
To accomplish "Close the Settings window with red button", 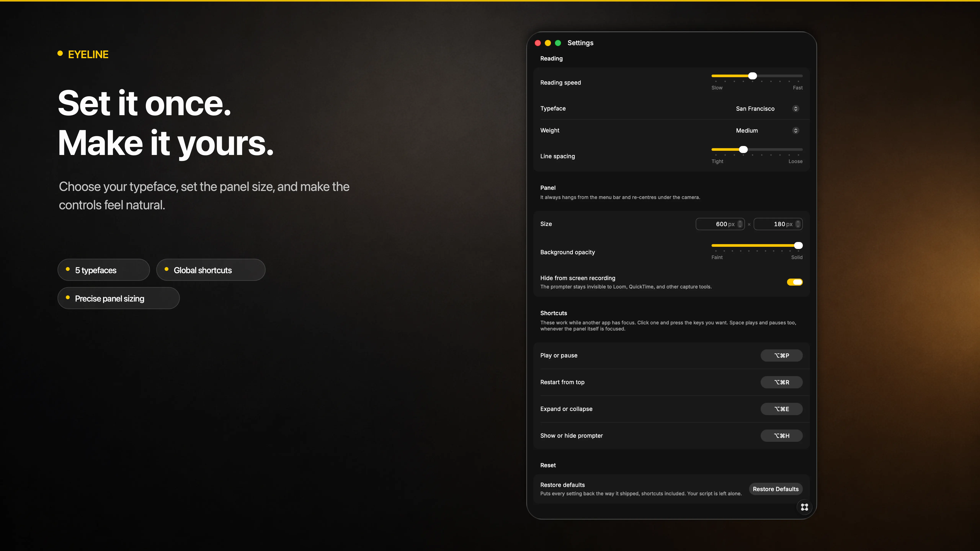I will pyautogui.click(x=537, y=43).
